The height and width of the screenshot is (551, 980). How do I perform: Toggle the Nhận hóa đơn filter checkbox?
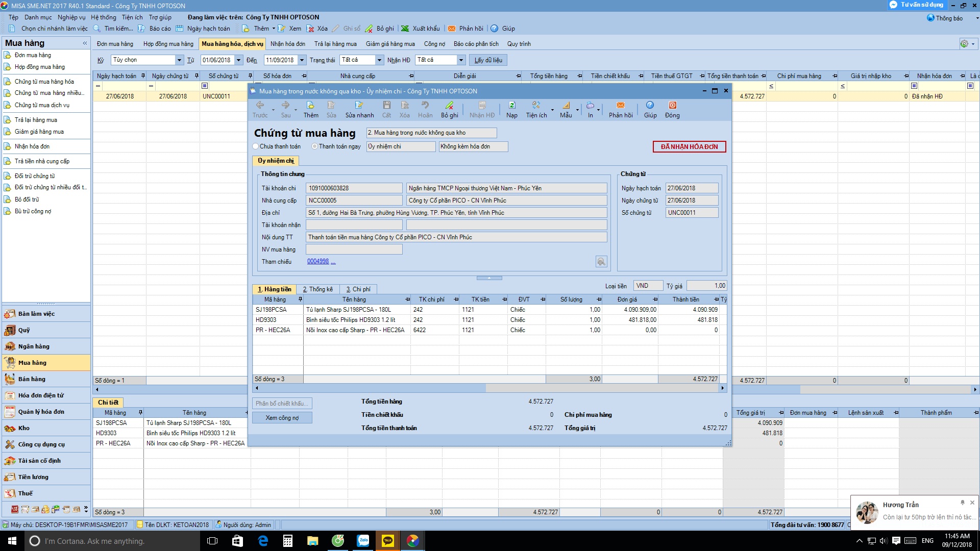pyautogui.click(x=914, y=86)
